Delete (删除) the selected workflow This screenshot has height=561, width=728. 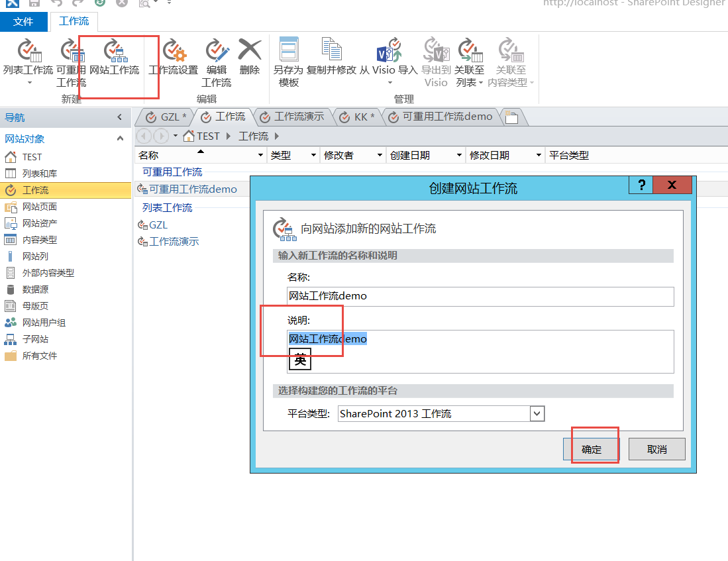[250, 57]
